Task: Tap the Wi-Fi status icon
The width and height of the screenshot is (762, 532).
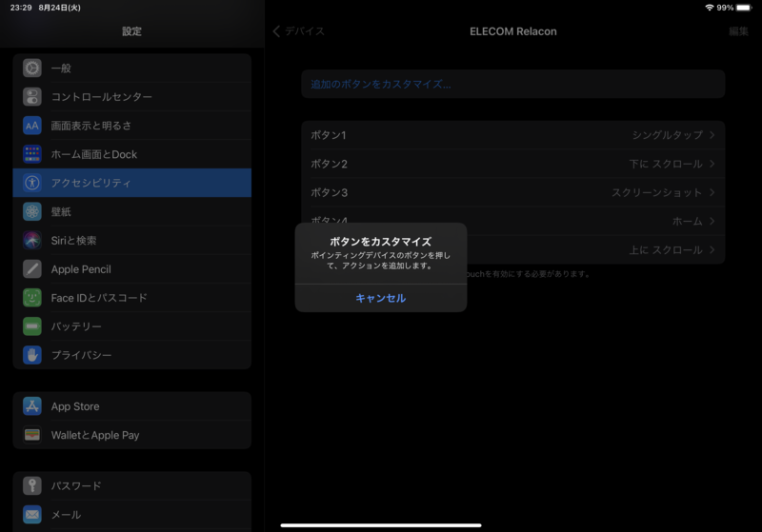Action: point(710,8)
